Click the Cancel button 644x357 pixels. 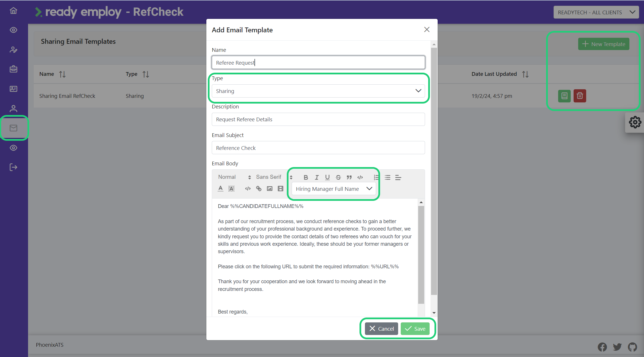coord(381,329)
